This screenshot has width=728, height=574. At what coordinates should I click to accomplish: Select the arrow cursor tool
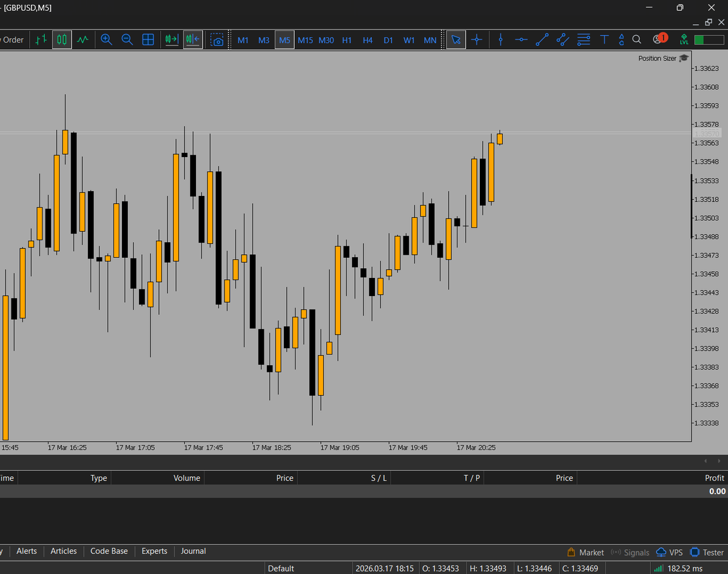coord(456,40)
